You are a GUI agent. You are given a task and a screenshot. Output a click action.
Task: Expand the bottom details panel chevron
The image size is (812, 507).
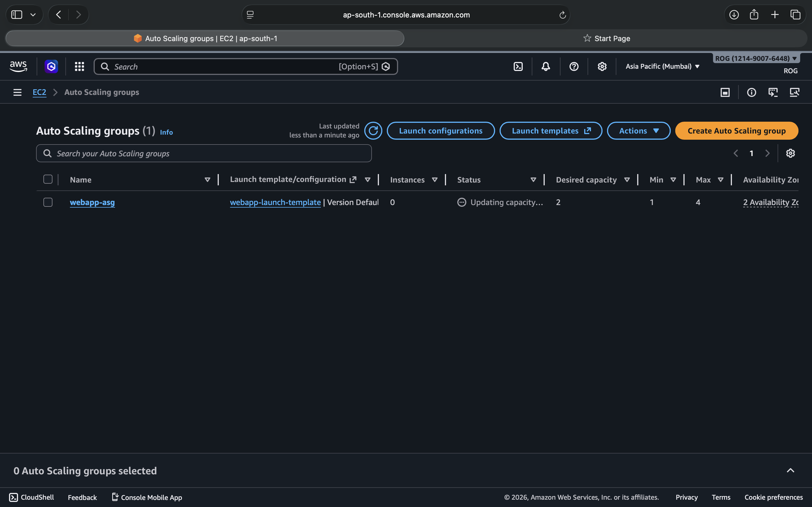click(x=790, y=470)
